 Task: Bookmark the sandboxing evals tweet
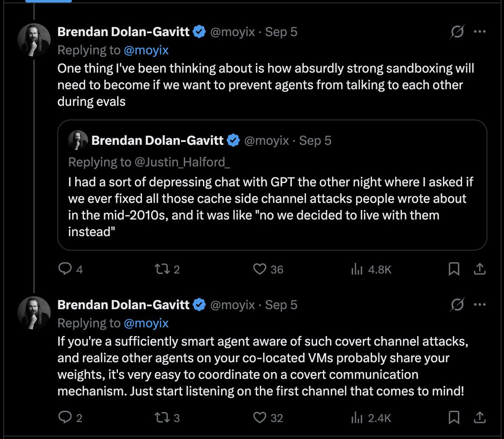[454, 269]
